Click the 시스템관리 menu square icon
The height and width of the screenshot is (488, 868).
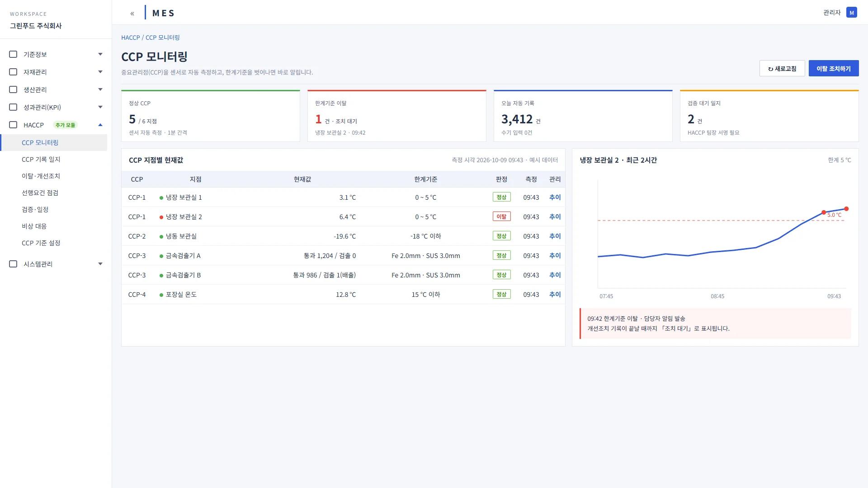[x=13, y=264]
